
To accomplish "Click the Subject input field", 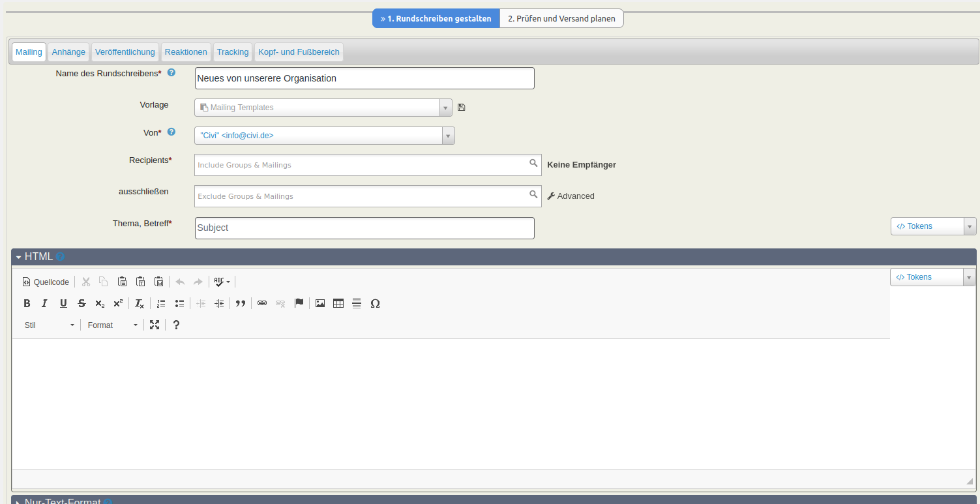I will pos(364,228).
